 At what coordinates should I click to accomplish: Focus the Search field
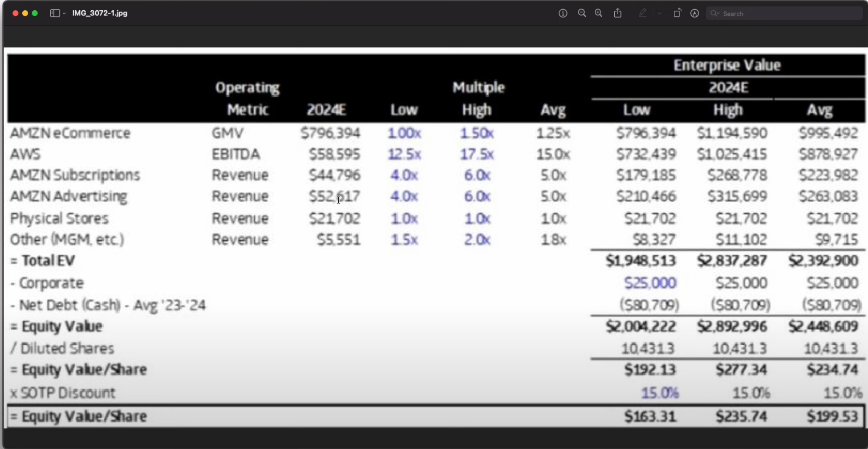[784, 13]
